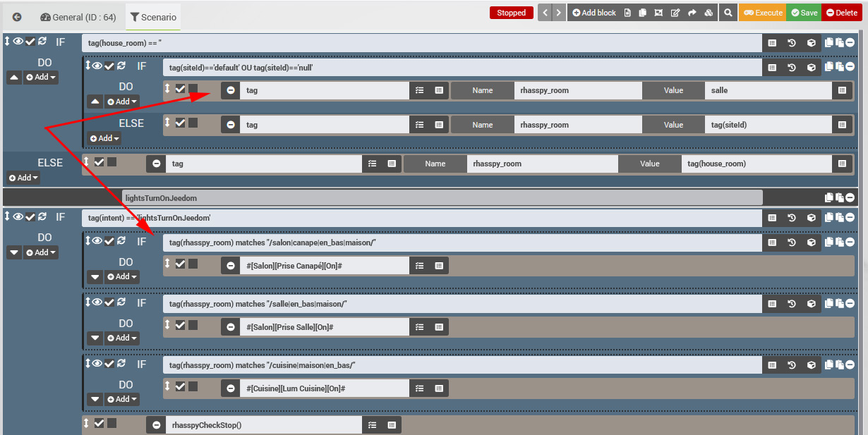Click the back arrow beside General tab

(17, 17)
